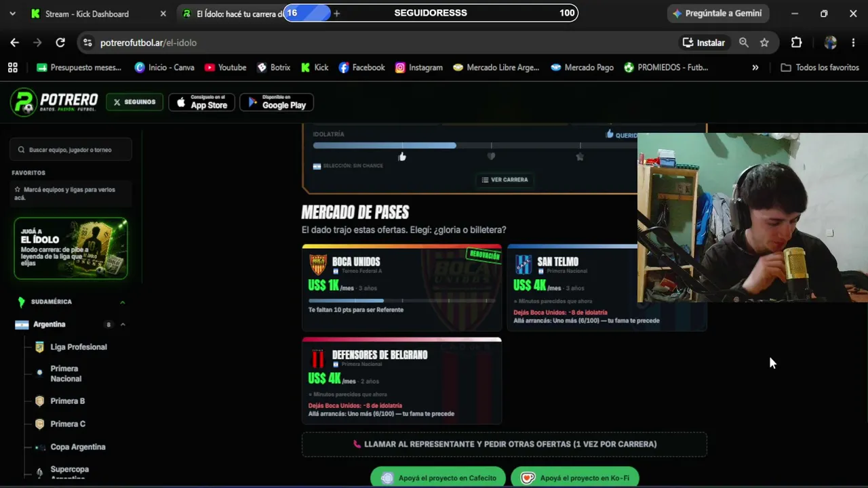Image resolution: width=868 pixels, height=488 pixels.
Task: Open the Chrome profile avatar
Action: point(831,43)
